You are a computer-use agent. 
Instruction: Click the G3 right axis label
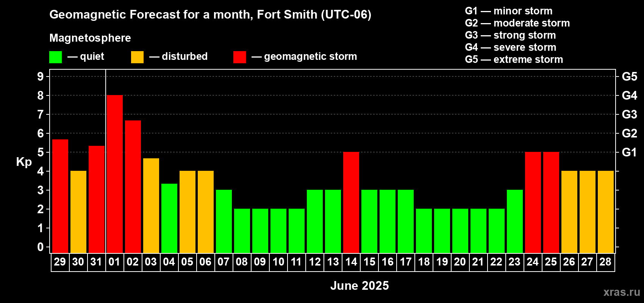tap(629, 114)
